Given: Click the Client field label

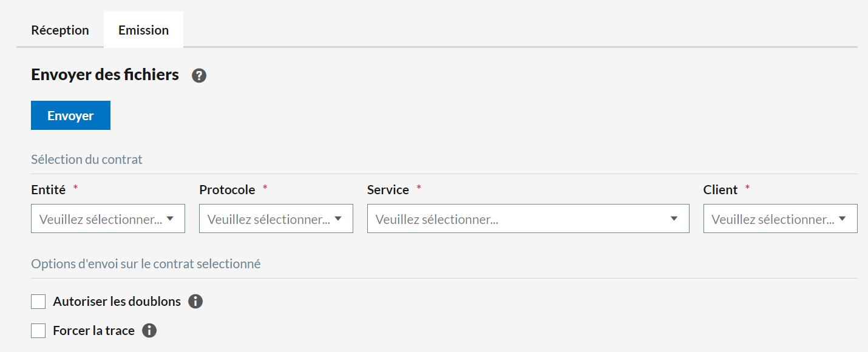Looking at the screenshot, I should (x=720, y=190).
